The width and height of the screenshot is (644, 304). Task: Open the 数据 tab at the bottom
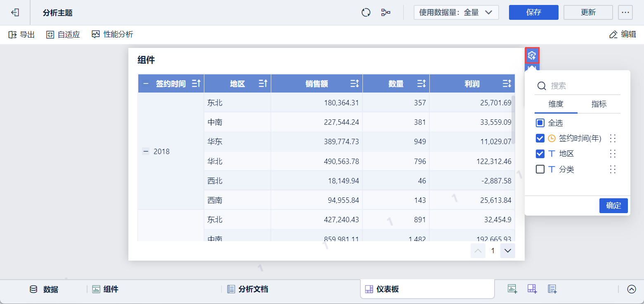click(44, 290)
